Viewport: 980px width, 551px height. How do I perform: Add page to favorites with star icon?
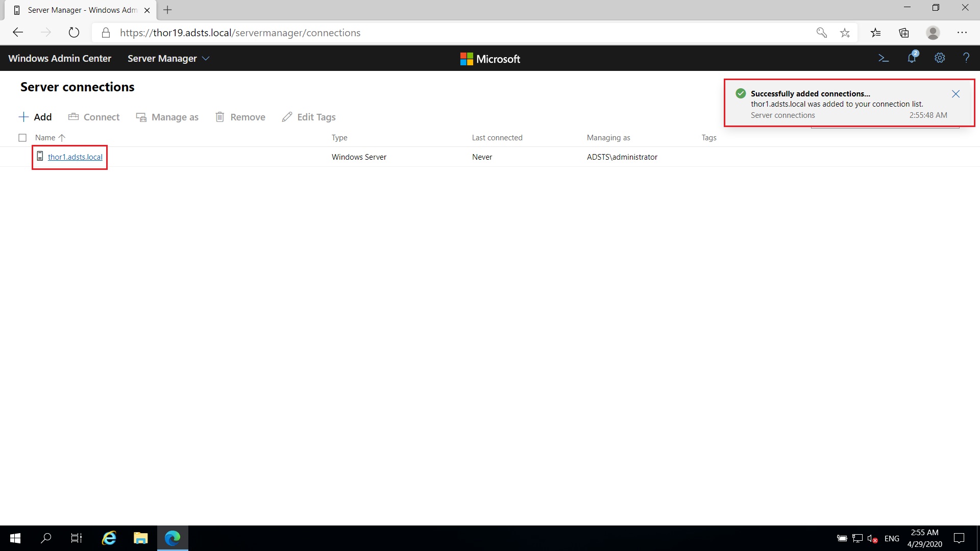click(x=845, y=33)
